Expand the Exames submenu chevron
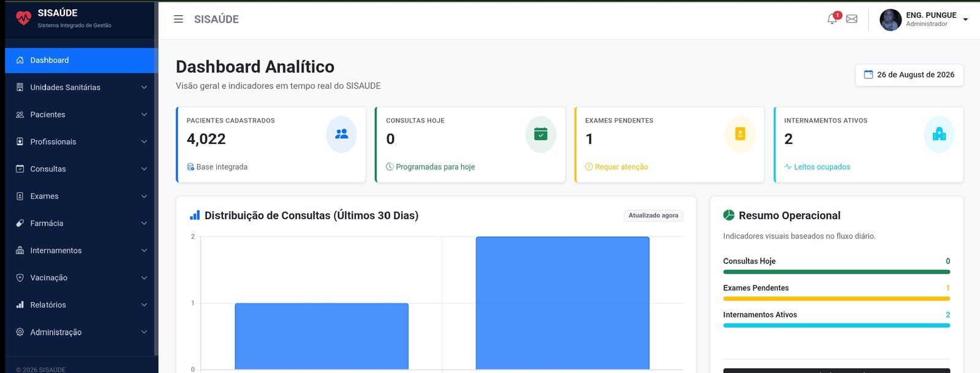The width and height of the screenshot is (980, 373). [x=144, y=196]
